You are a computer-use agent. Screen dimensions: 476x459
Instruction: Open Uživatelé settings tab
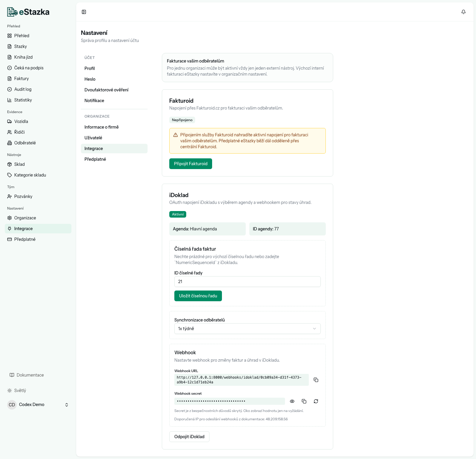(114, 138)
